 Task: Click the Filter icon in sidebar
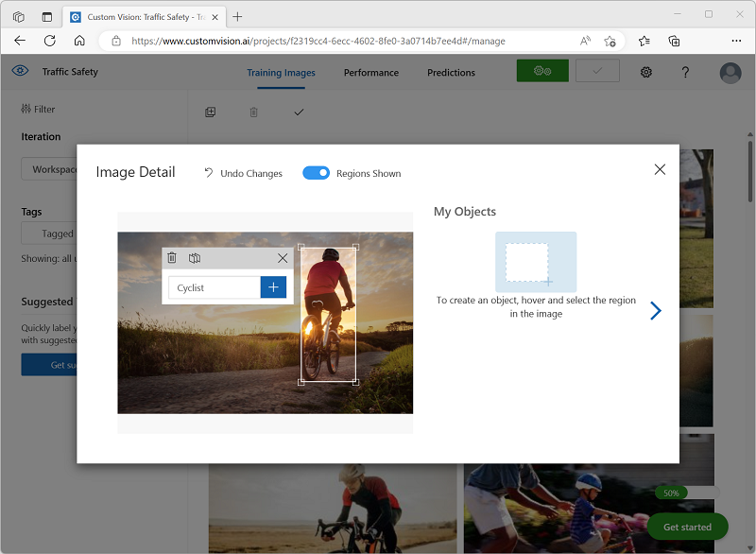pyautogui.click(x=26, y=109)
